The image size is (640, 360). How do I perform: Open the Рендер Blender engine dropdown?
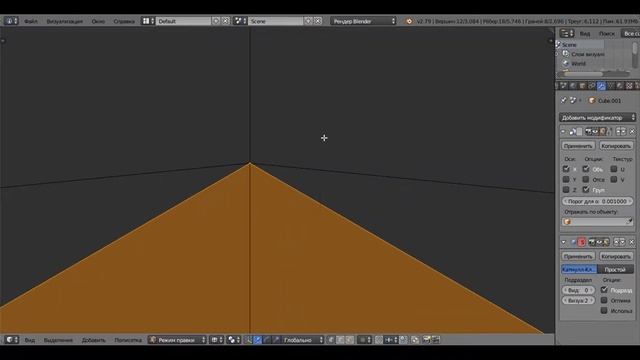pyautogui.click(x=363, y=21)
